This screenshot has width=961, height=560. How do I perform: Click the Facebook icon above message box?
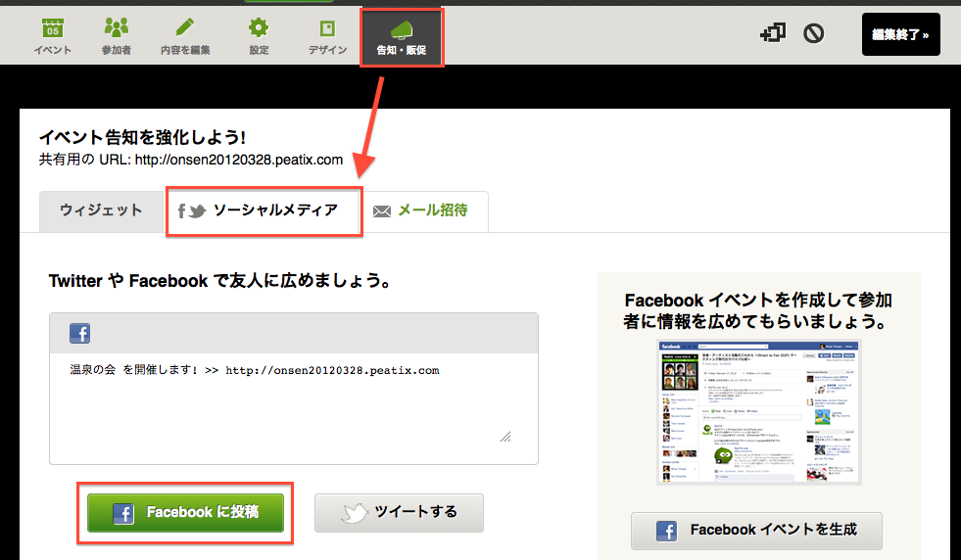[79, 333]
